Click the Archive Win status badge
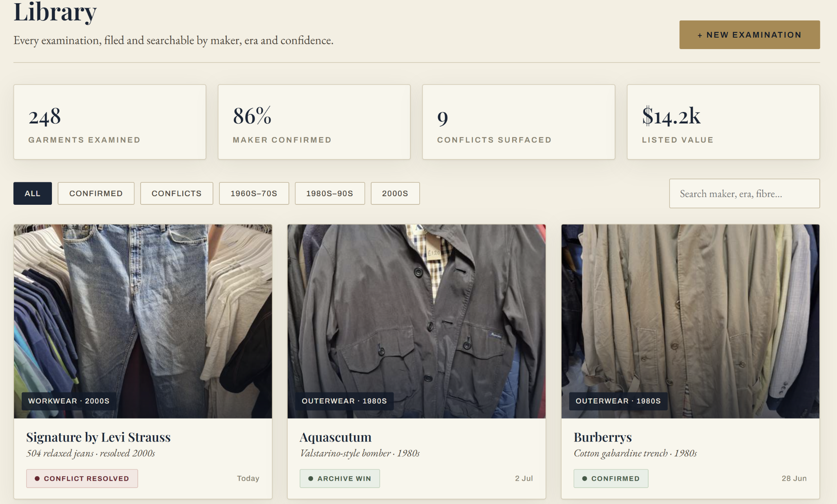The width and height of the screenshot is (837, 504). pos(340,478)
